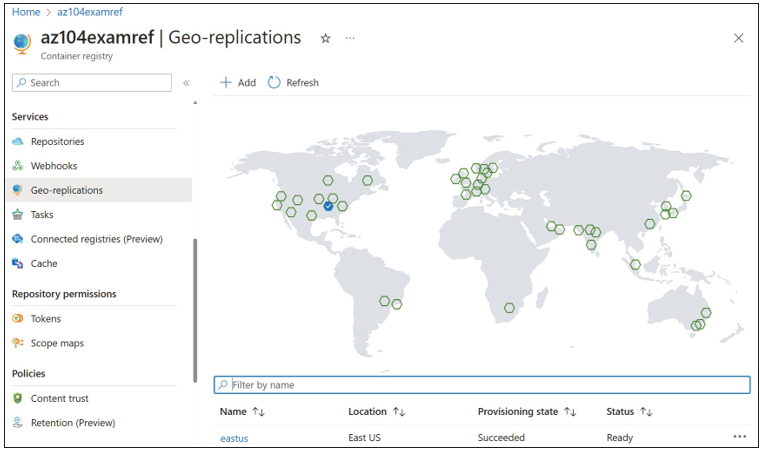Click the Succeeded provisioning state cell
Viewport: 767px width, 455px height.
(x=501, y=438)
